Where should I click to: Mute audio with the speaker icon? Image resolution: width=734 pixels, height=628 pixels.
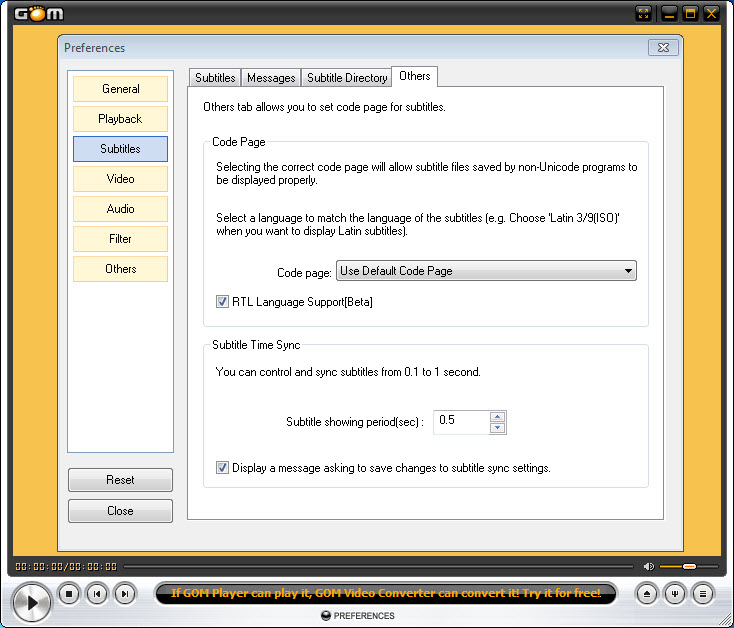point(649,567)
